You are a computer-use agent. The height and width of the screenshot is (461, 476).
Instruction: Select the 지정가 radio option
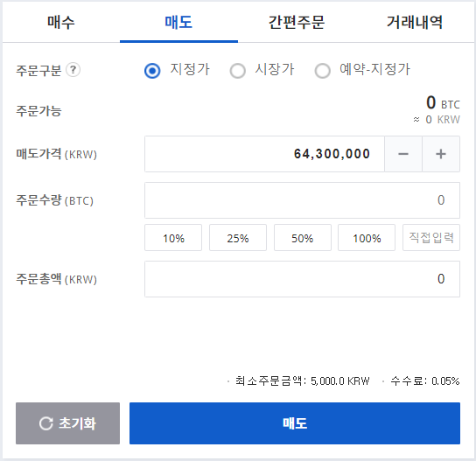152,71
